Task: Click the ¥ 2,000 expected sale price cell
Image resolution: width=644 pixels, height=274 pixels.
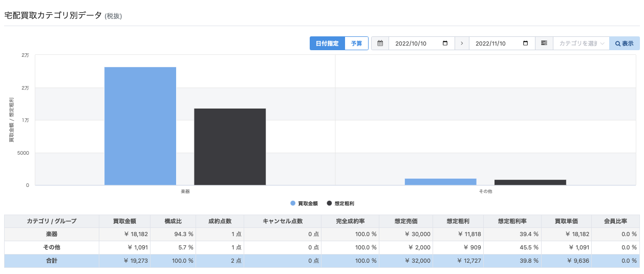Action: pos(406,247)
